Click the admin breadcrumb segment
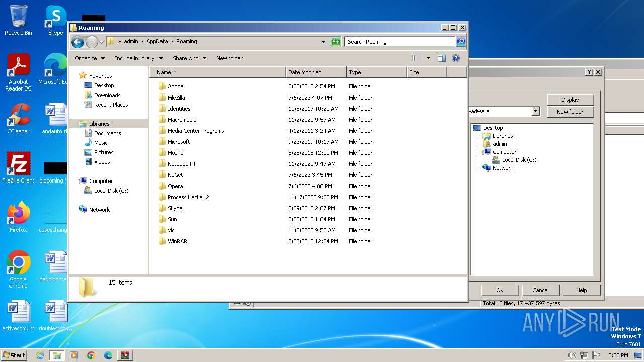This screenshot has width=644, height=362. click(131, 42)
